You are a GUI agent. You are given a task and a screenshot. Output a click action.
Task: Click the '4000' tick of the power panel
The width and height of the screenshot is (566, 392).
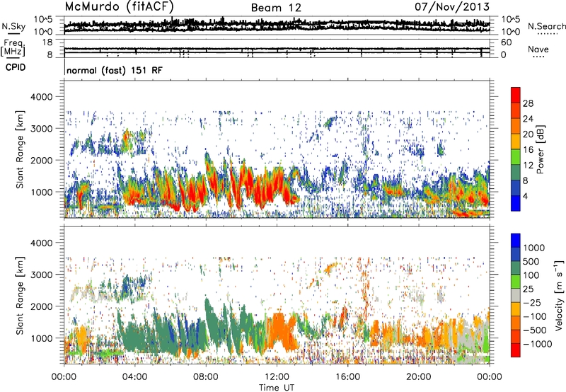[x=43, y=97]
